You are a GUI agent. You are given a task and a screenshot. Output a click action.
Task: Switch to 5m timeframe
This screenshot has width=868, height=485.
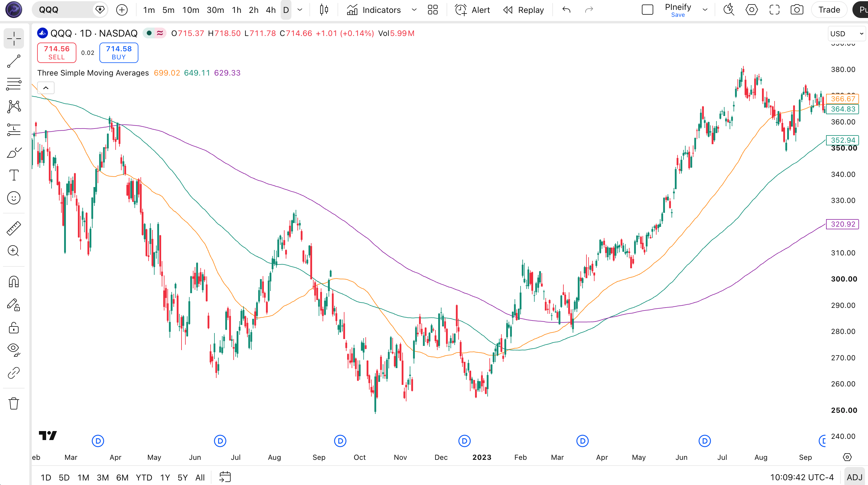point(168,10)
